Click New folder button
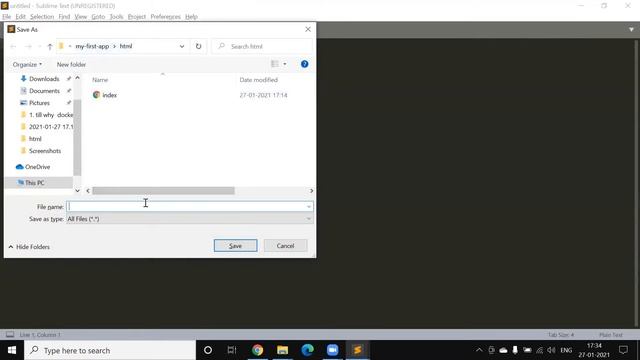This screenshot has height=360, width=640. click(x=71, y=64)
